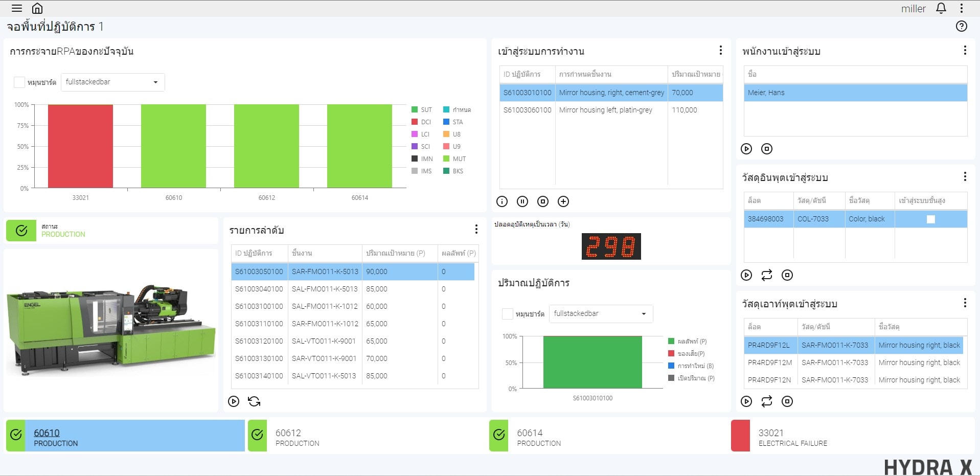This screenshot has height=476, width=980.
Task: Select employee row Meier, Hans
Action: coord(855,93)
